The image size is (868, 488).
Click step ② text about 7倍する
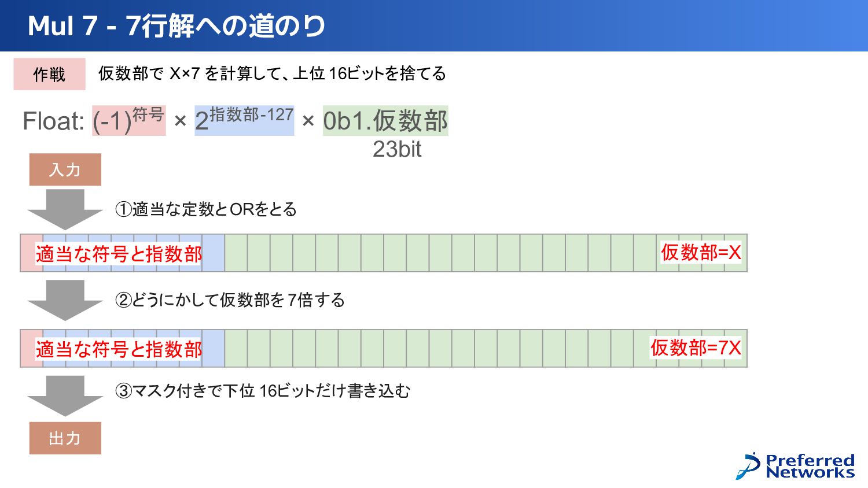230,300
